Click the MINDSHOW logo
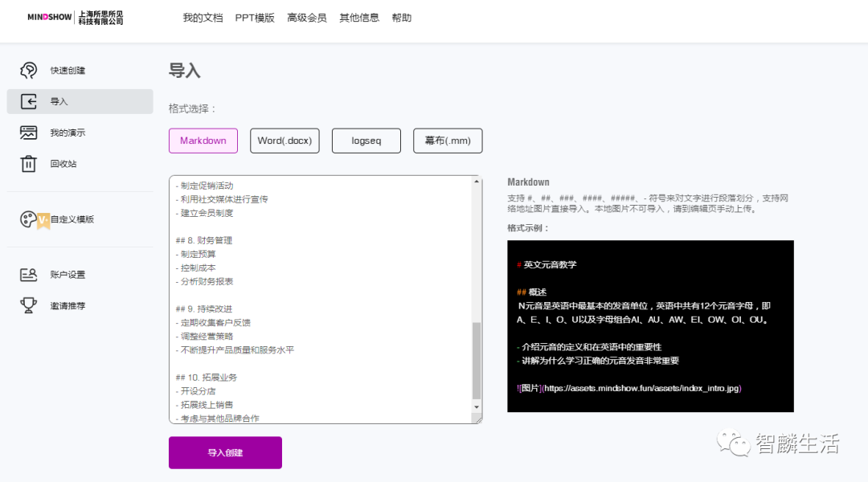 [50, 18]
